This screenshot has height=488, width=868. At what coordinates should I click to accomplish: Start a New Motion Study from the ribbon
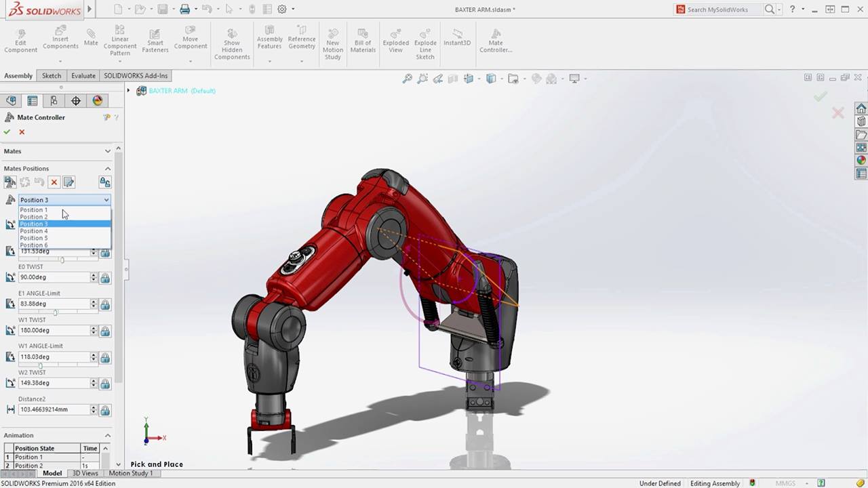[332, 45]
